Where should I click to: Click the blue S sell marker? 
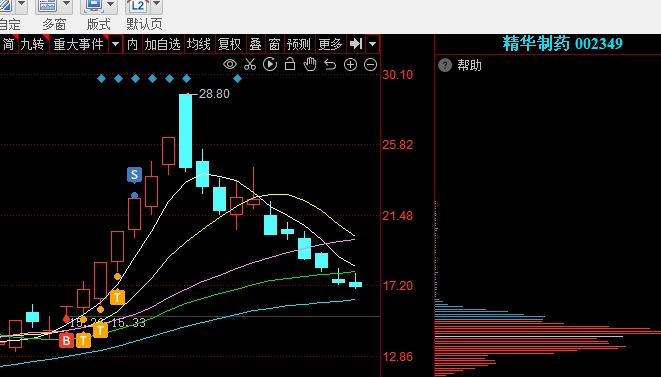coord(134,175)
